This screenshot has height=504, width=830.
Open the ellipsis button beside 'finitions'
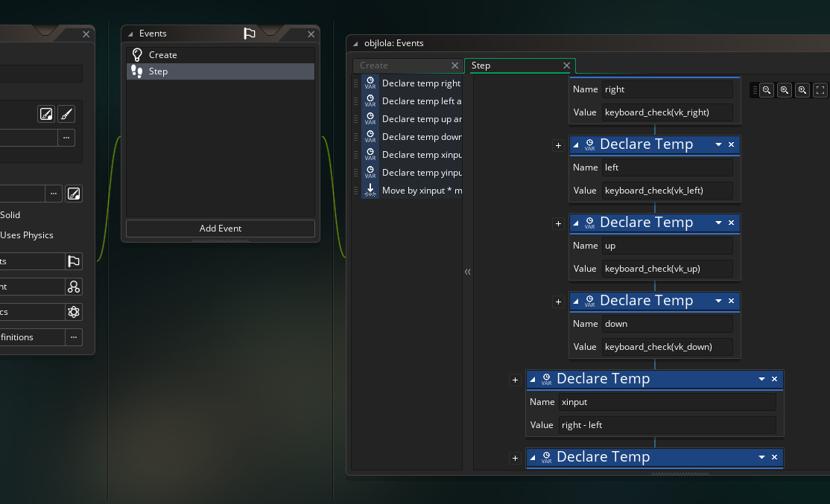click(74, 337)
